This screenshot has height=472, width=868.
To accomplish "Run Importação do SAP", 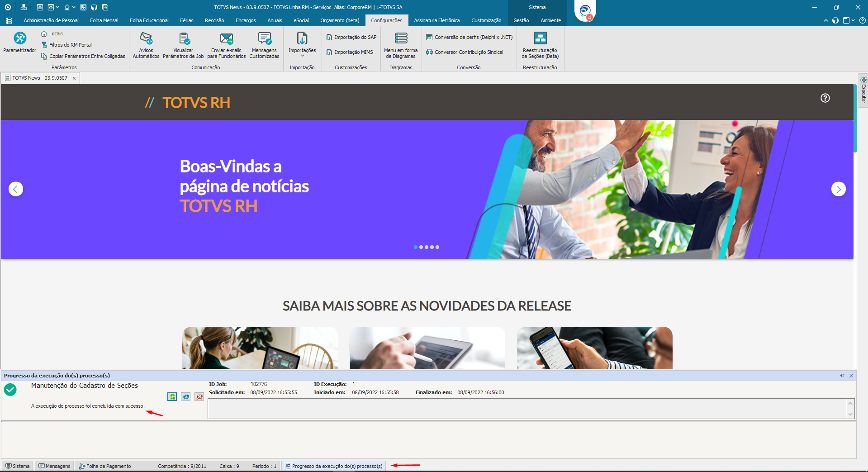I will click(351, 37).
